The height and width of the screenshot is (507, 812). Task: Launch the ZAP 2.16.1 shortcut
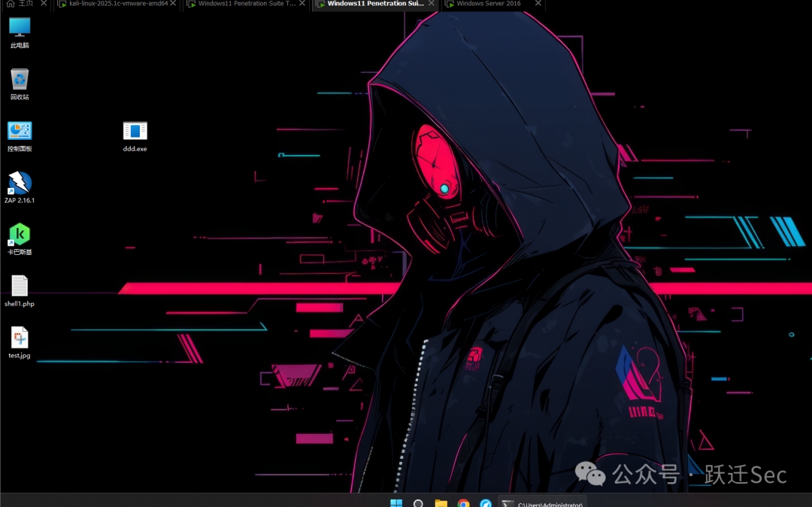click(x=20, y=187)
